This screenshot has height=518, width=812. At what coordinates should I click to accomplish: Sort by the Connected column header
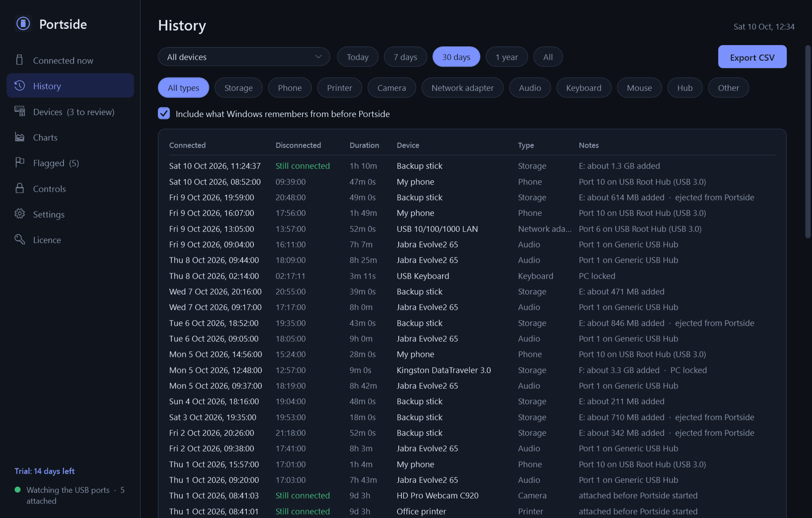(x=187, y=145)
